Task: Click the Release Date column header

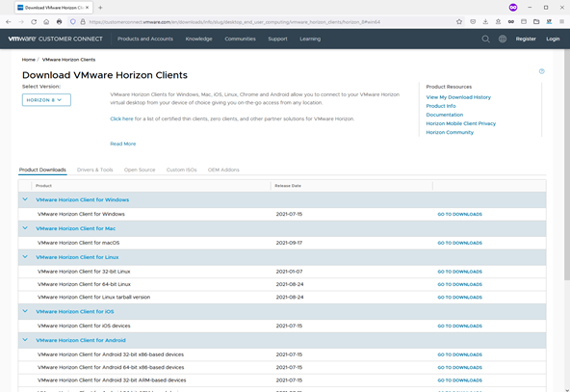Action: tap(288, 186)
